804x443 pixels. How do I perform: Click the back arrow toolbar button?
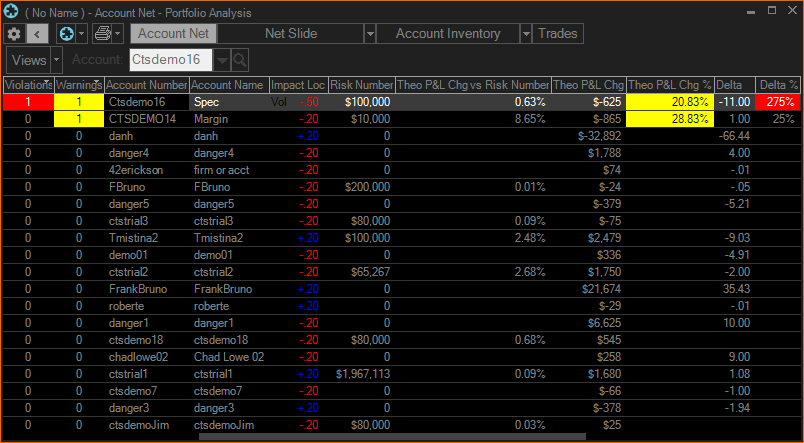(x=38, y=34)
